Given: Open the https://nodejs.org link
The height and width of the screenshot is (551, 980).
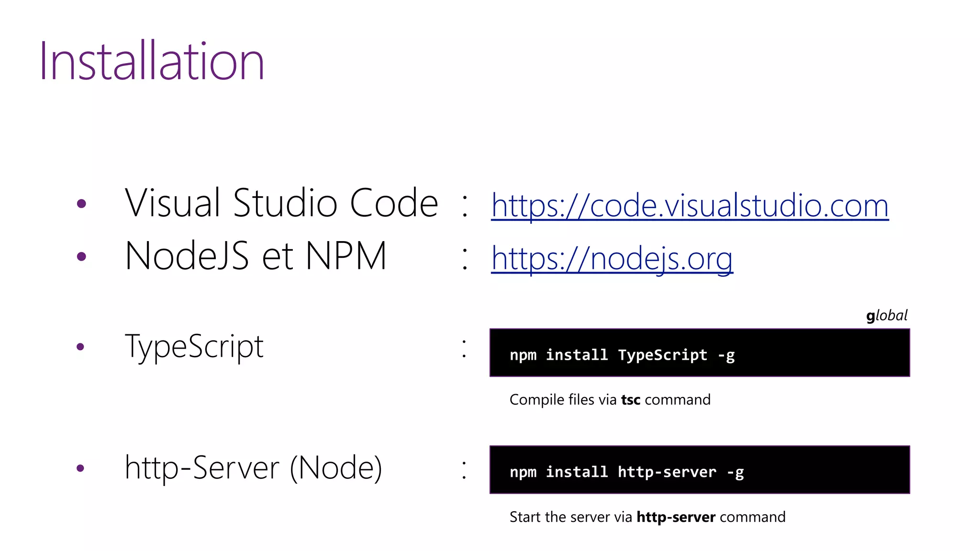Looking at the screenshot, I should click(612, 259).
